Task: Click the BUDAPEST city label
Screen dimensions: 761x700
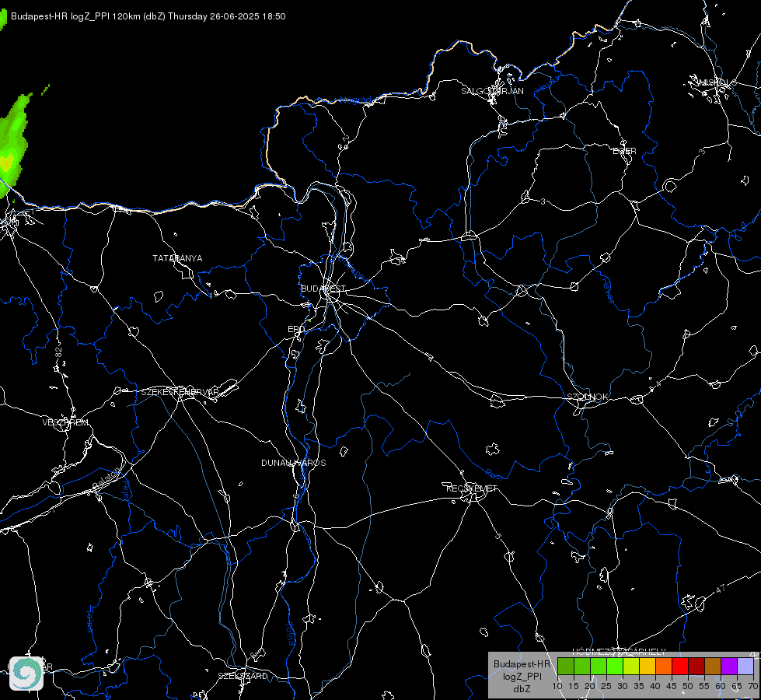Action: tap(323, 289)
